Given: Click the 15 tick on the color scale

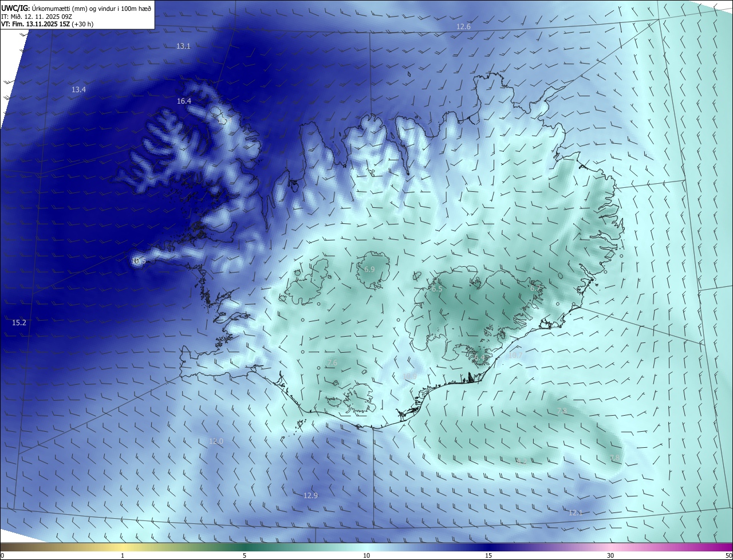Looking at the screenshot, I should point(488,555).
